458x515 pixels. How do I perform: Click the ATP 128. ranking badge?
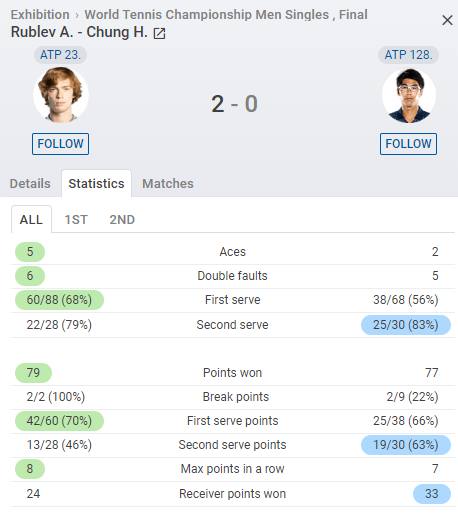[x=408, y=55]
